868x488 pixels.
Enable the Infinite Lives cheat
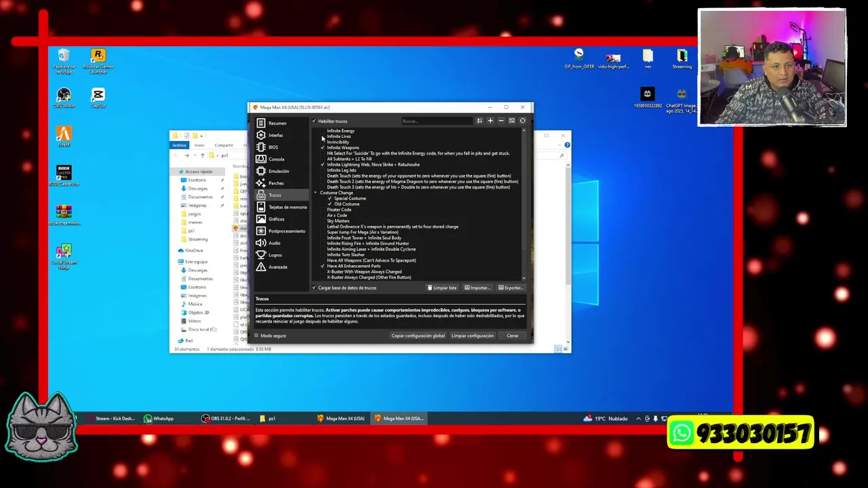click(323, 136)
